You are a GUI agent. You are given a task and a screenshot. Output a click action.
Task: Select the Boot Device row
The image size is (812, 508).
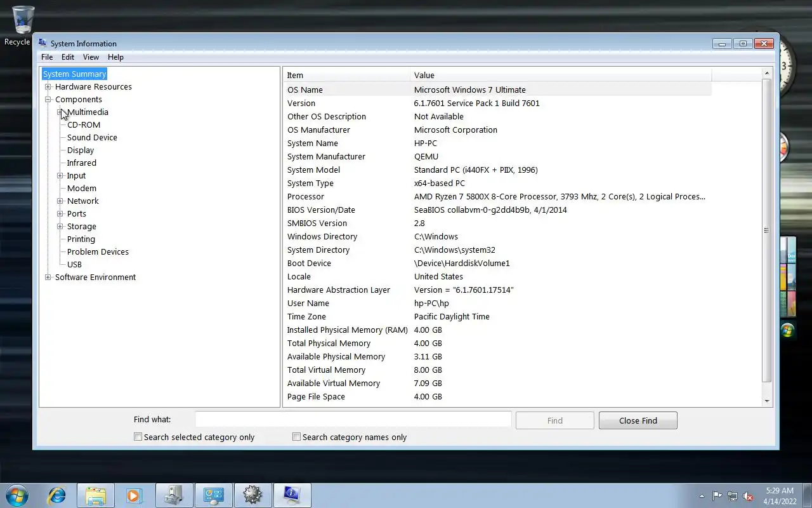[497, 263]
